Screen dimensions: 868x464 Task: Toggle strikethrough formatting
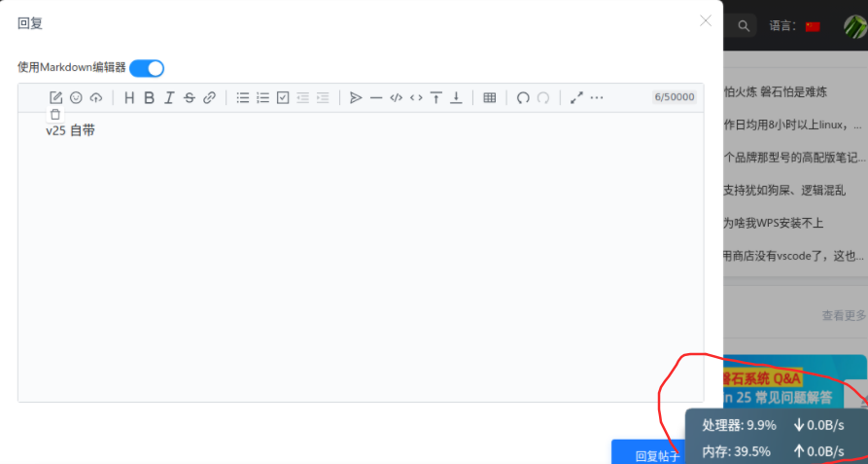(x=190, y=98)
